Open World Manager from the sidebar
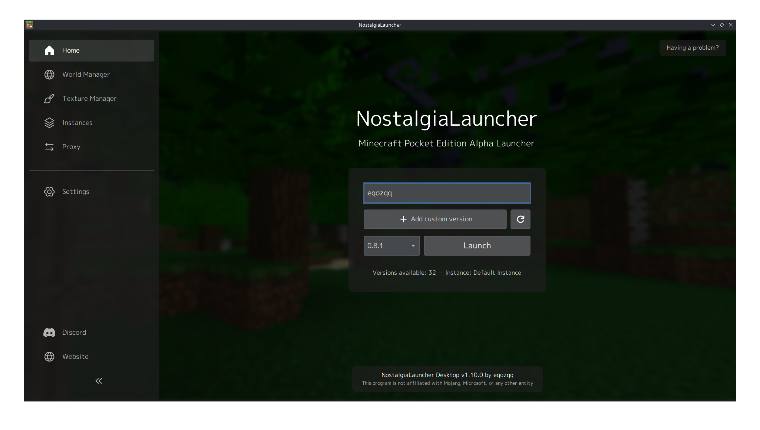Viewport: 760px width, 430px height. pos(92,75)
